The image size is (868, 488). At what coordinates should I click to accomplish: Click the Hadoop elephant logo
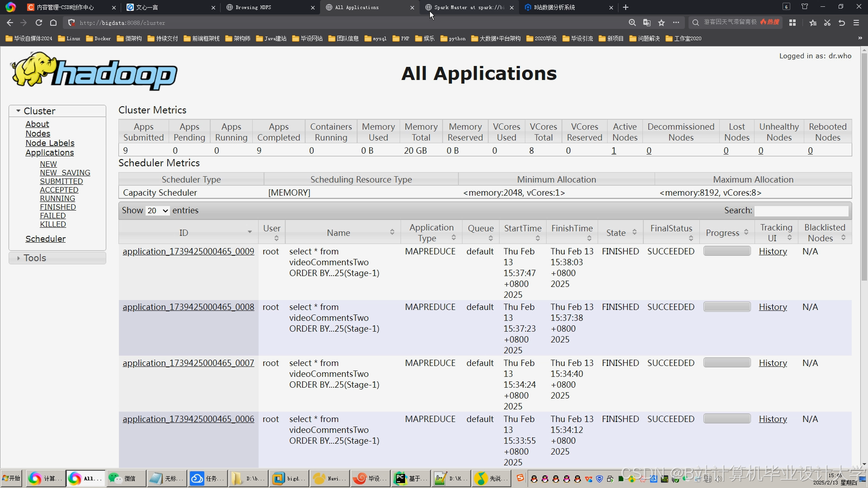point(94,71)
